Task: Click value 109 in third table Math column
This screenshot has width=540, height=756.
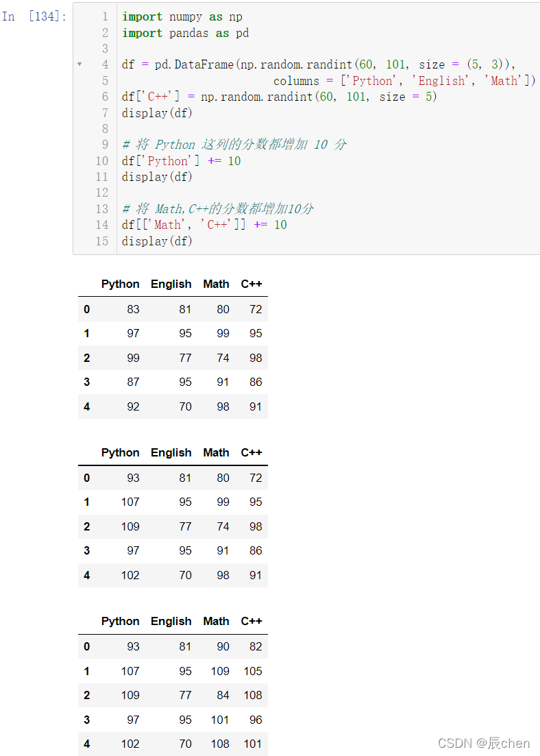Action: [x=221, y=671]
